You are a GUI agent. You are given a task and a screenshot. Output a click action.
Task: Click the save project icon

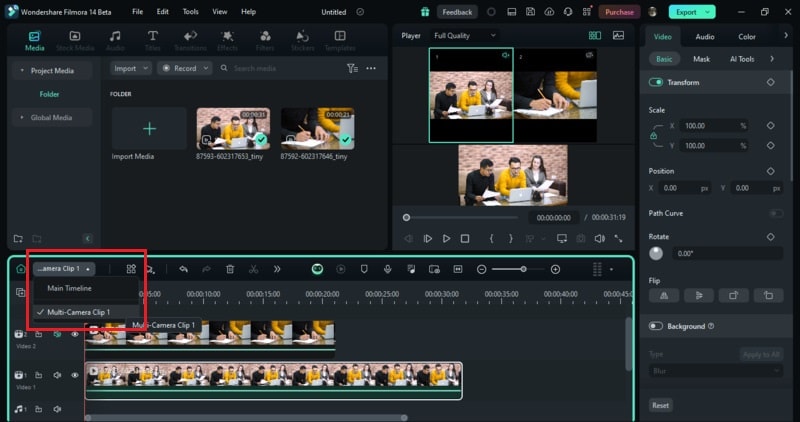tap(530, 12)
